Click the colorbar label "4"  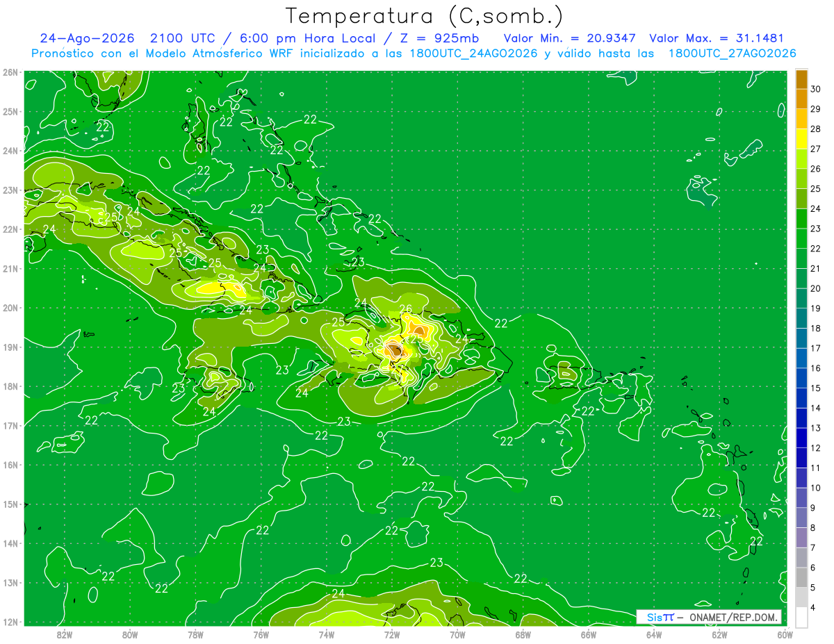[x=812, y=608]
